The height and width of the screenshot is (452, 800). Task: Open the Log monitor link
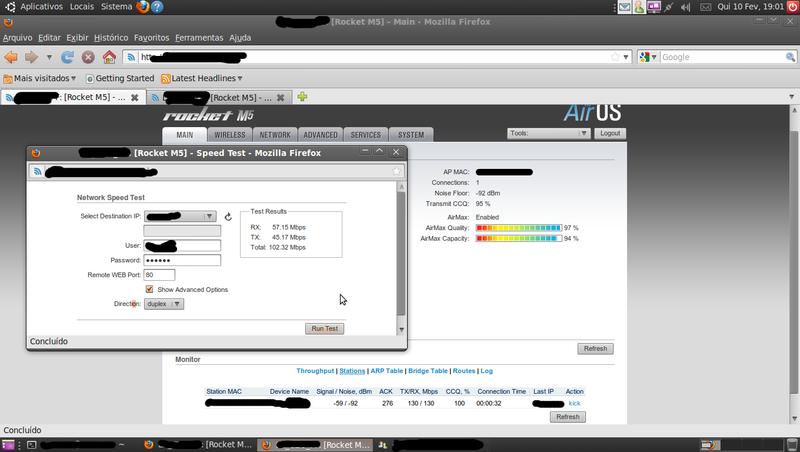pyautogui.click(x=487, y=371)
